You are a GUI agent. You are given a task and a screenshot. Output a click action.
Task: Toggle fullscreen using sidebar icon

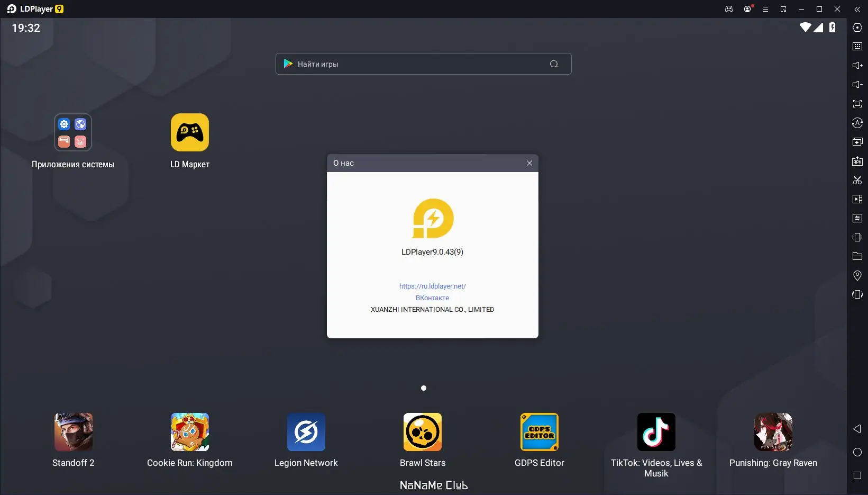pyautogui.click(x=857, y=104)
